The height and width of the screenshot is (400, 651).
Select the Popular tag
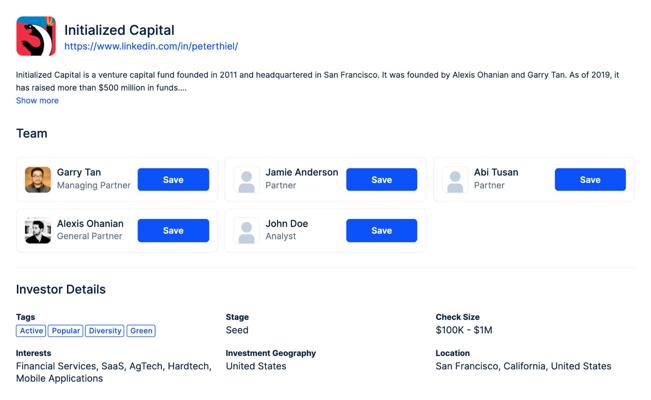click(66, 331)
